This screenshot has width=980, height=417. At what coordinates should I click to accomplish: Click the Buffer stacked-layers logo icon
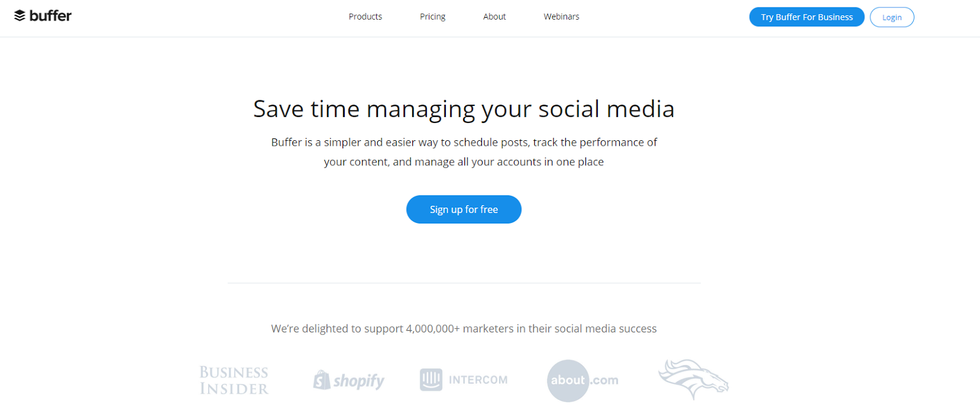click(20, 16)
